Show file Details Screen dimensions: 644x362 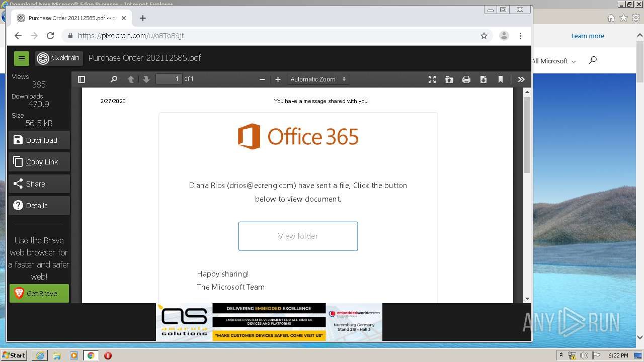pos(39,206)
